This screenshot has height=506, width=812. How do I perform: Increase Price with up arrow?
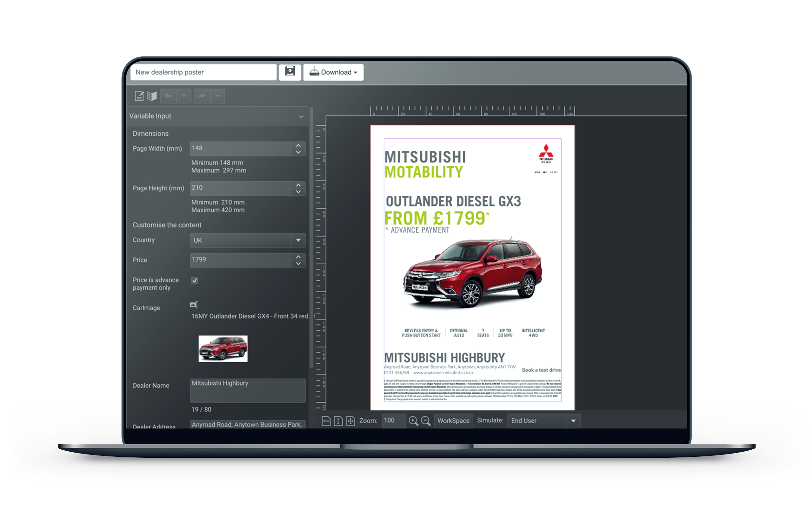(298, 257)
